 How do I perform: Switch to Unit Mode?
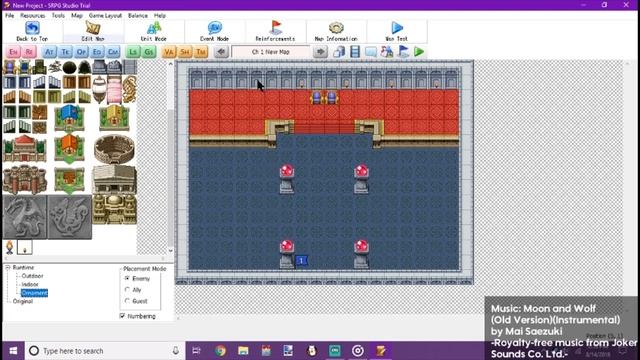point(153,31)
